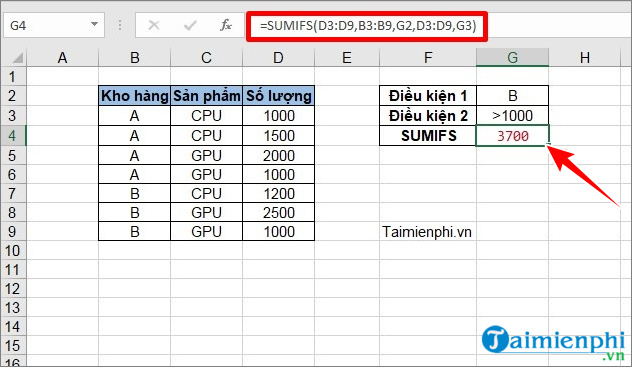Click the SUMIFS formula in the formula bar

click(368, 26)
